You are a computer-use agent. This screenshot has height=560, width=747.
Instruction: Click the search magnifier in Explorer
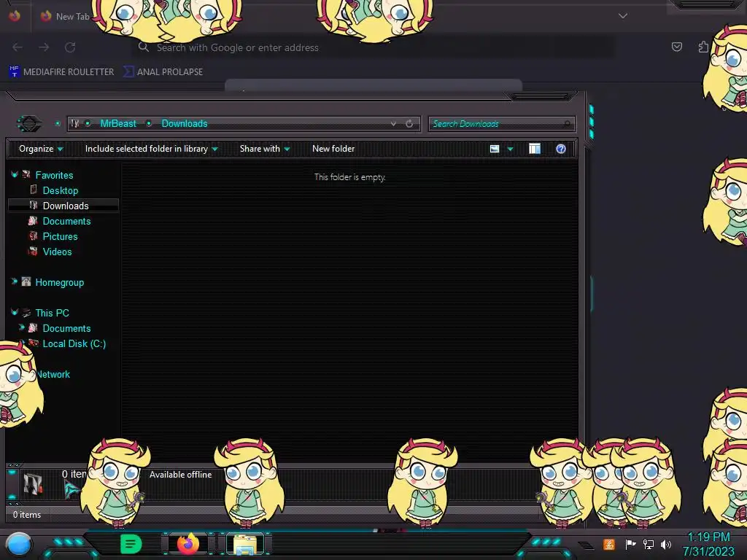click(567, 124)
